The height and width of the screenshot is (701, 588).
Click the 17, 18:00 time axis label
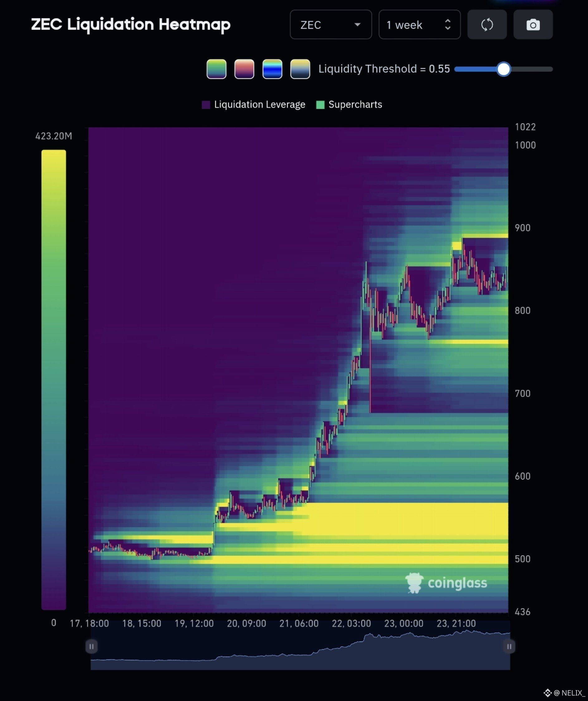[x=89, y=624]
